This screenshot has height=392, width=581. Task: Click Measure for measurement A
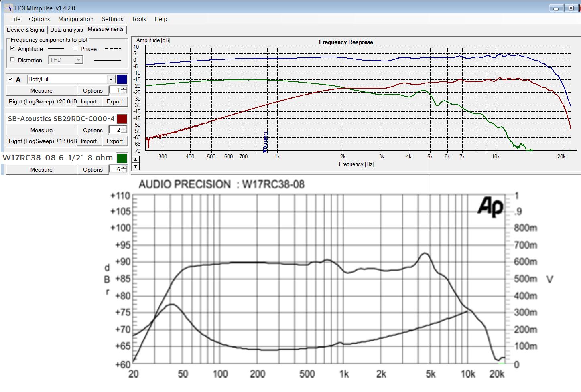41,91
